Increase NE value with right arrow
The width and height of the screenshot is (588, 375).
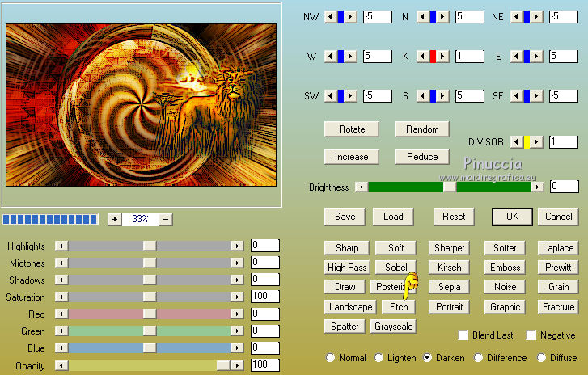pyautogui.click(x=536, y=17)
